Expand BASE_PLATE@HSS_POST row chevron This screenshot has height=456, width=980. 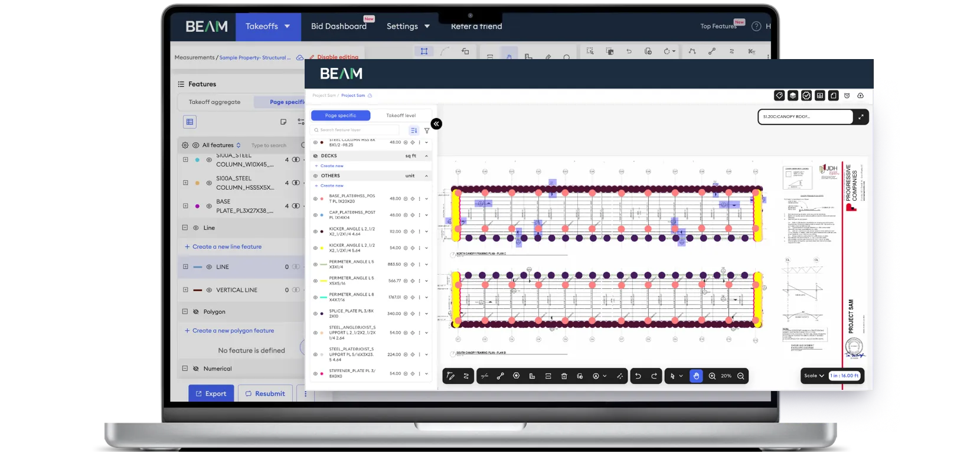[426, 199]
